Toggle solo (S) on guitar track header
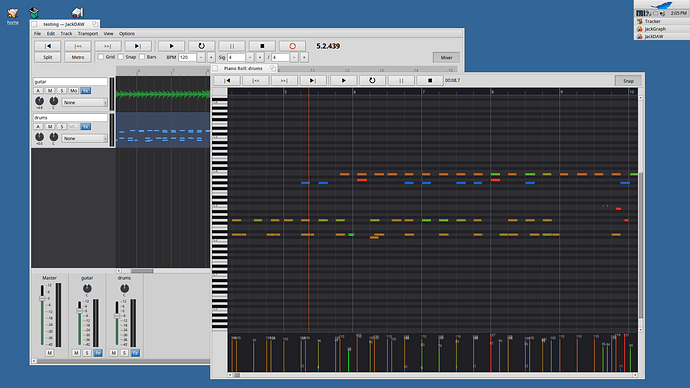Screen dimensions: 690x388 [x=62, y=91]
